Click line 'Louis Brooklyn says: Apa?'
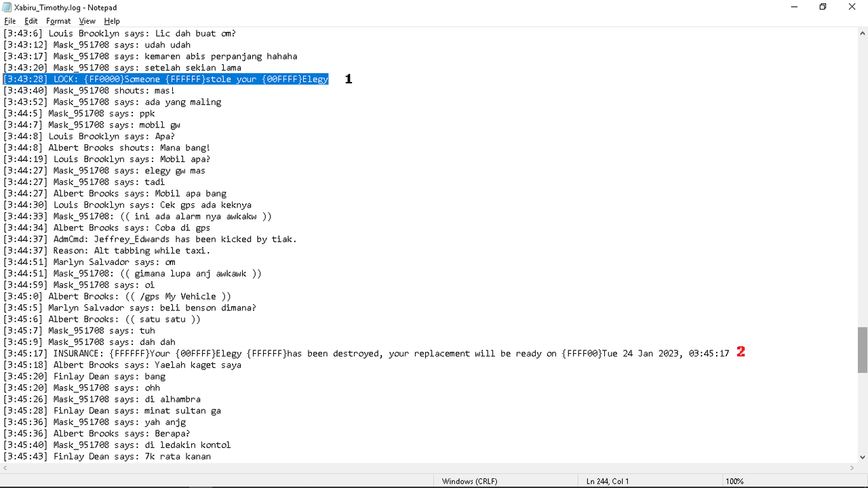This screenshot has width=868, height=488. pyautogui.click(x=89, y=137)
